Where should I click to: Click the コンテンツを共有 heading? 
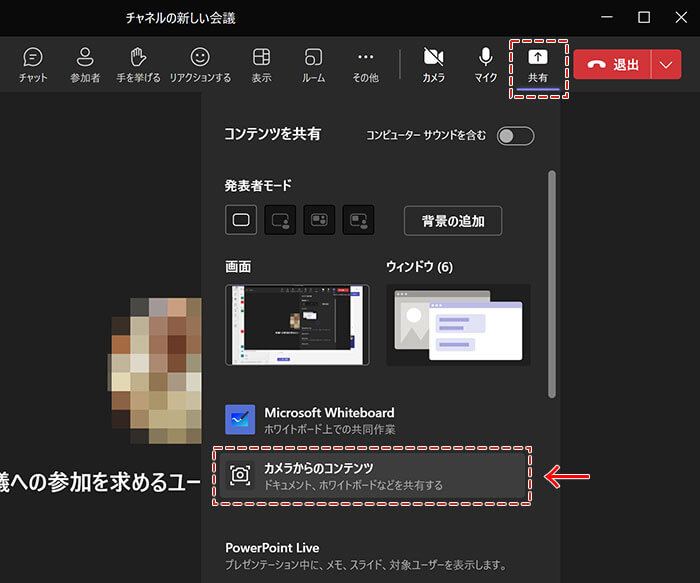(x=272, y=133)
